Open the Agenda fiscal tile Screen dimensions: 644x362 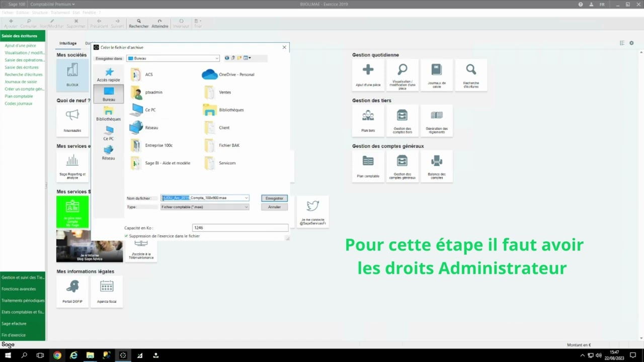(x=107, y=292)
